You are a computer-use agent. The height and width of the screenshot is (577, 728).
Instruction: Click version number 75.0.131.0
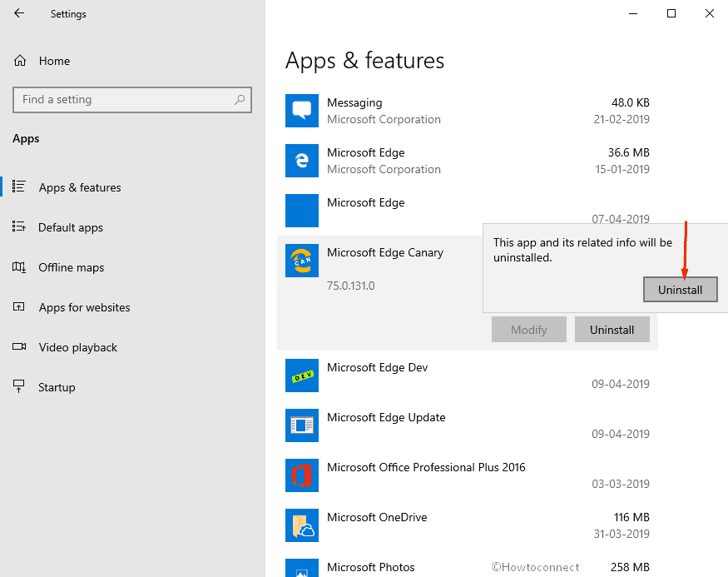[350, 286]
